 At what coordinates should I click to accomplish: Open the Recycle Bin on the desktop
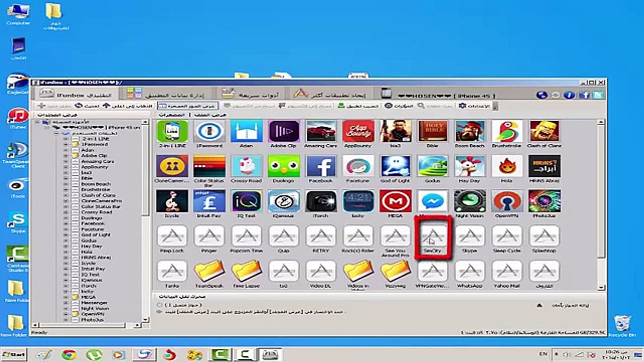622,326
